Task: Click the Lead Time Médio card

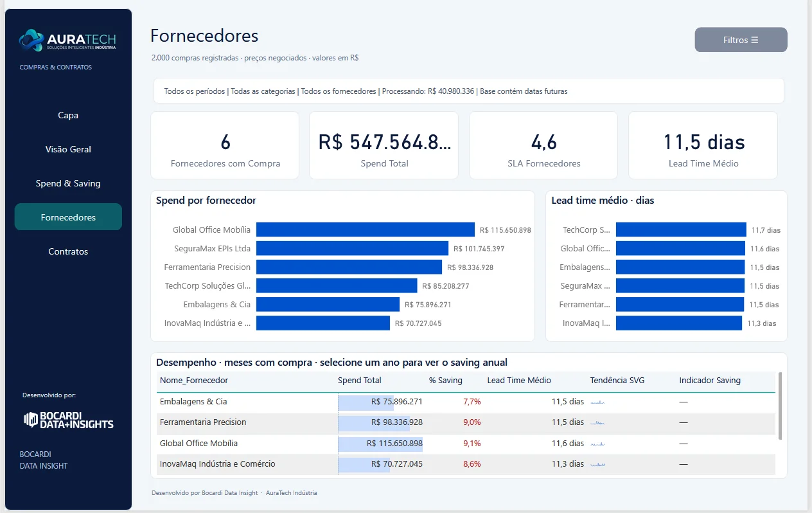Action: coord(703,145)
